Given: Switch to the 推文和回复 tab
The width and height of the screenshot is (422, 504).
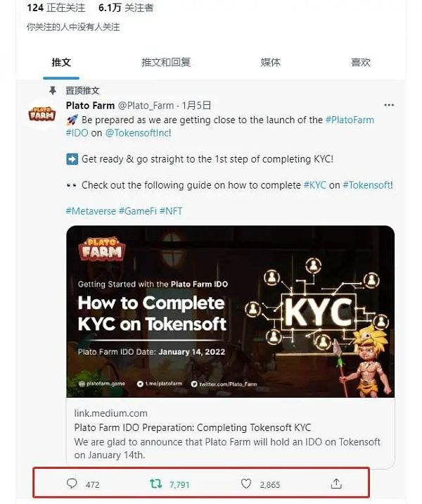Looking at the screenshot, I should [x=166, y=62].
